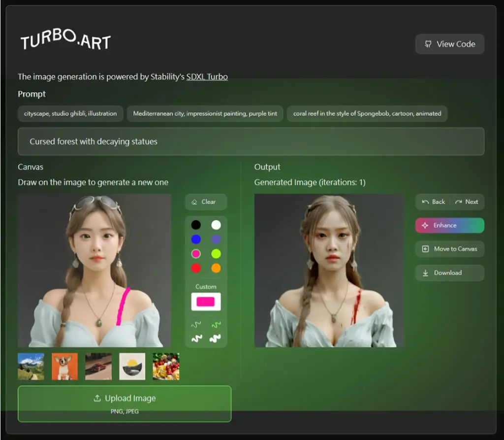Download the generated image
The height and width of the screenshot is (440, 504).
(x=450, y=272)
